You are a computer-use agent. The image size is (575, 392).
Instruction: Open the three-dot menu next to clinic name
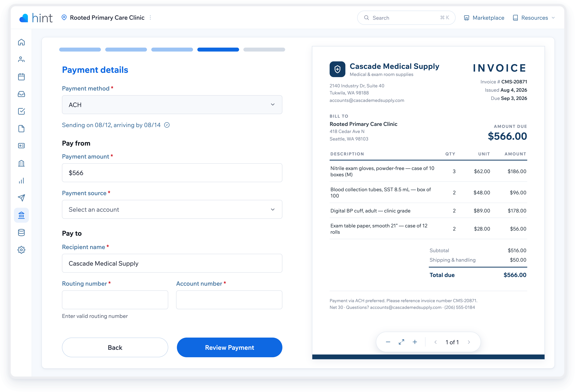(x=150, y=18)
